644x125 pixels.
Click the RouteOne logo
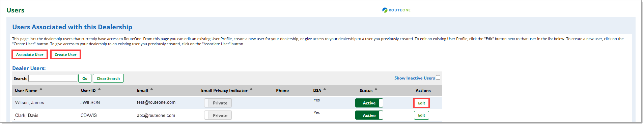tap(396, 10)
